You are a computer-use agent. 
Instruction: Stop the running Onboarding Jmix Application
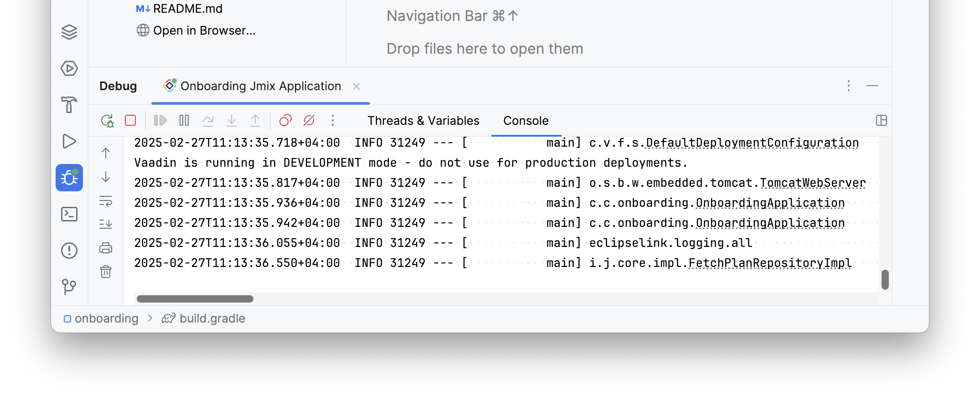coord(130,120)
